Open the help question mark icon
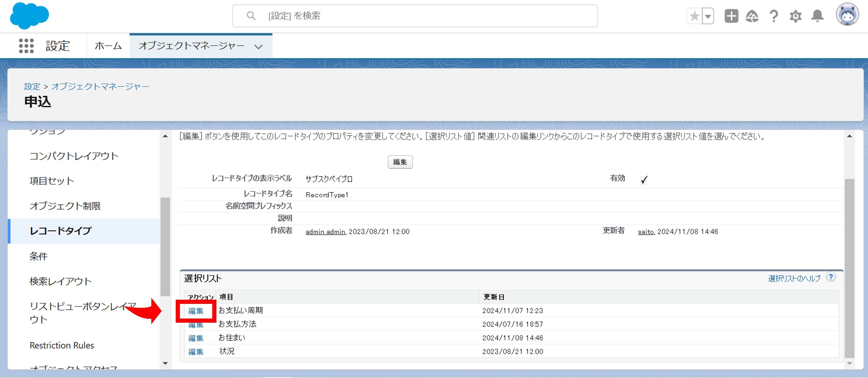The height and width of the screenshot is (378, 868). (x=774, y=16)
